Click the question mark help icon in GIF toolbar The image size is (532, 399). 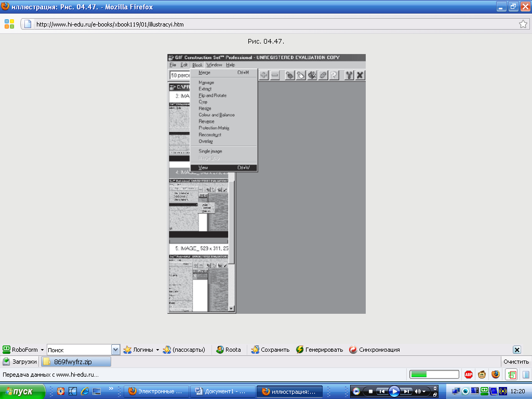334,75
